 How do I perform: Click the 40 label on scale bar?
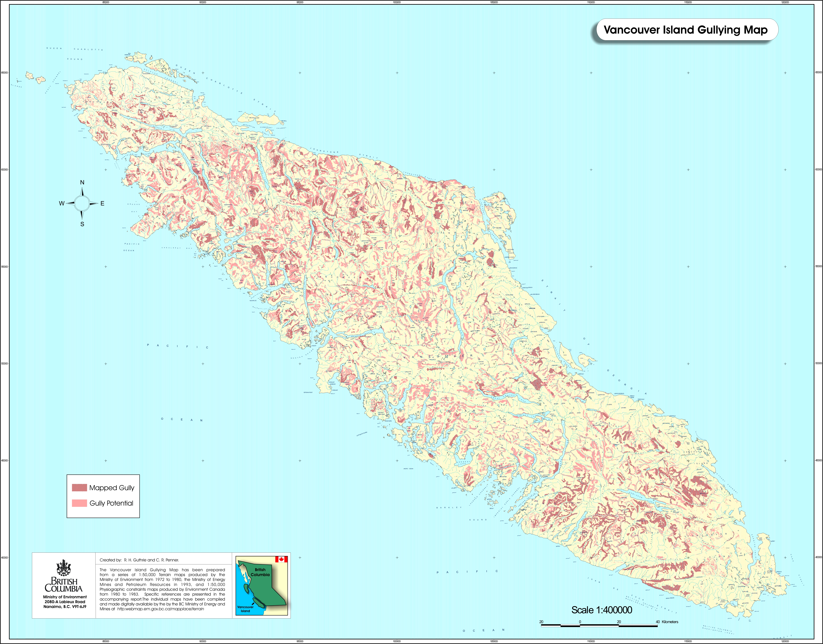click(658, 622)
